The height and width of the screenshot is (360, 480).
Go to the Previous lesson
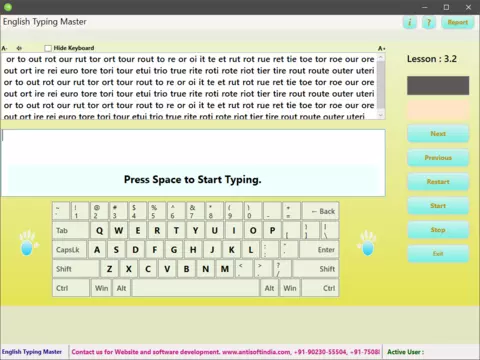pos(438,158)
